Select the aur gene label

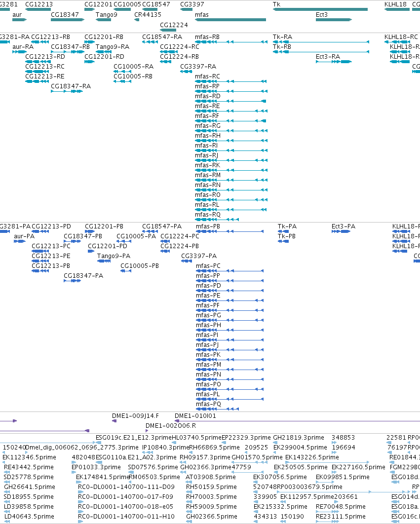[17, 15]
